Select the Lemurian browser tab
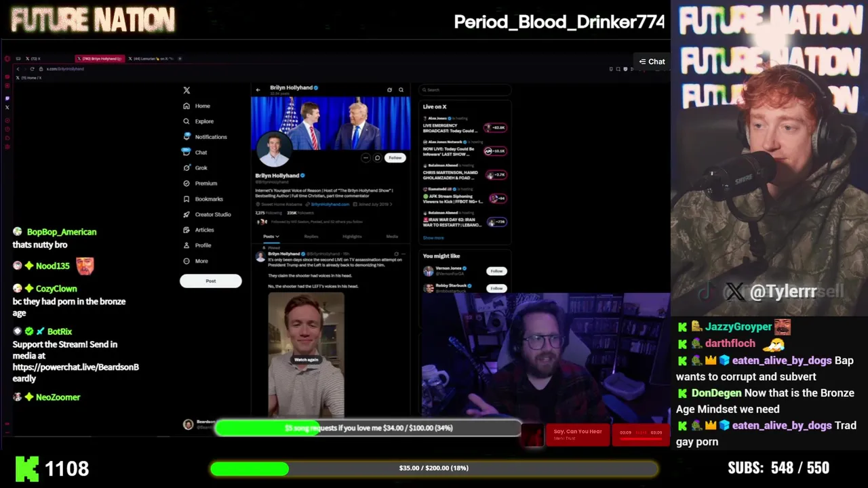Image resolution: width=868 pixels, height=488 pixels. tap(151, 59)
